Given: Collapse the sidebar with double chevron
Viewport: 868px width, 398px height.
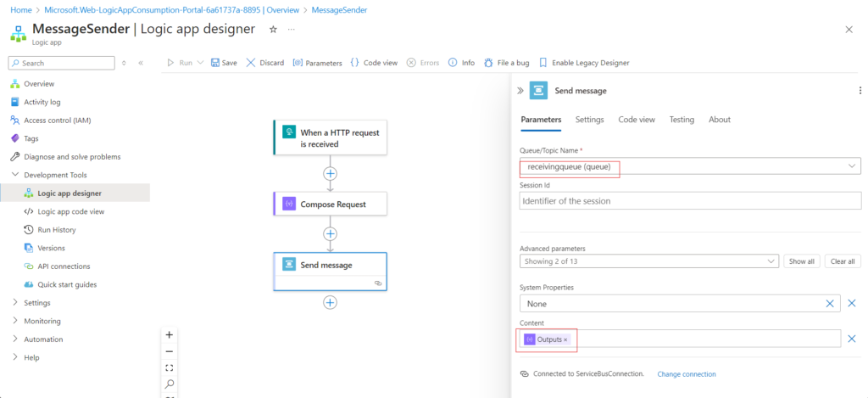Looking at the screenshot, I should (x=141, y=63).
